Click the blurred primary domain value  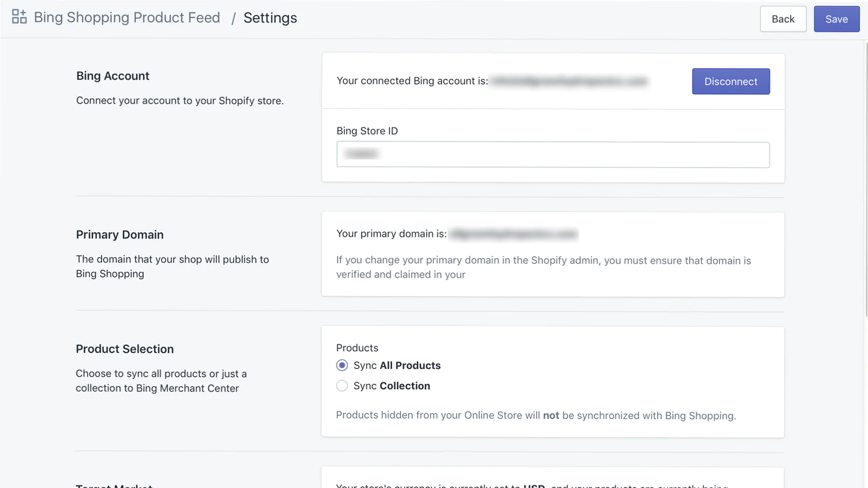click(514, 234)
